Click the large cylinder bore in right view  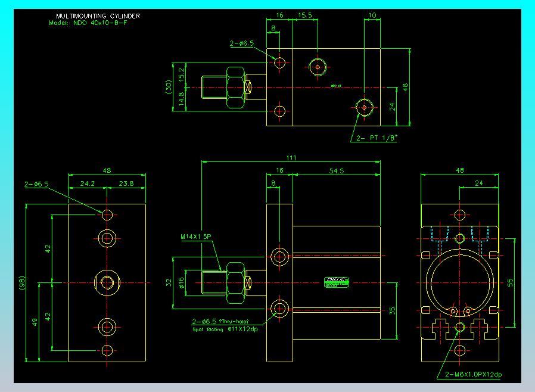[x=459, y=283]
